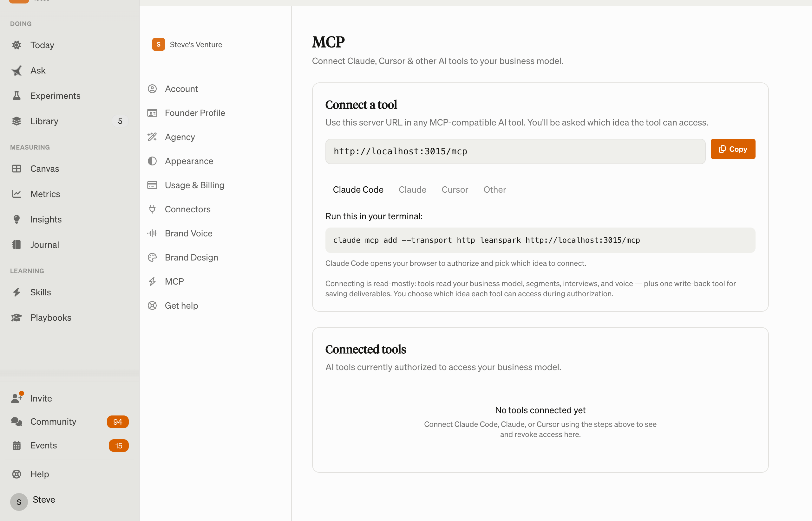This screenshot has width=812, height=521.
Task: Click the Connectors plug icon
Action: pos(152,209)
